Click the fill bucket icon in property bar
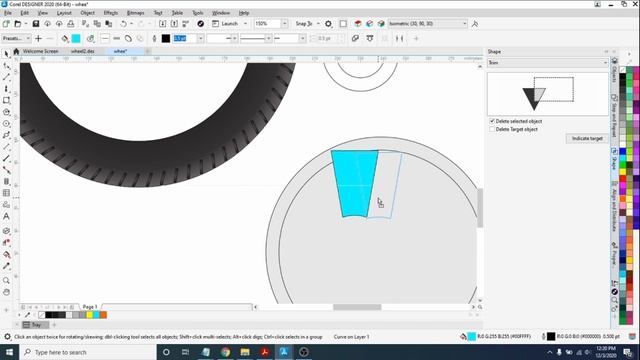Image resolution: width=640 pixels, height=360 pixels. point(65,38)
